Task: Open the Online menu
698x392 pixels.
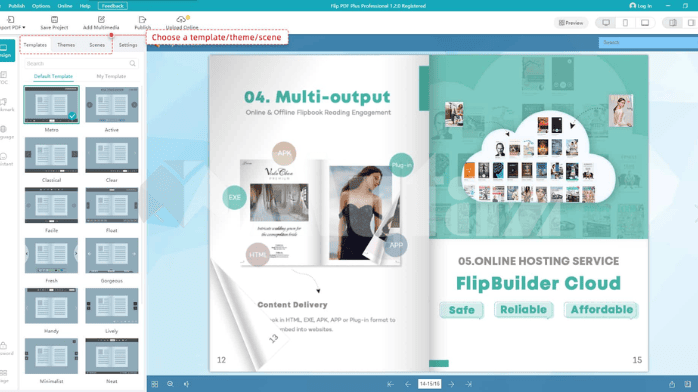Action: (65, 6)
